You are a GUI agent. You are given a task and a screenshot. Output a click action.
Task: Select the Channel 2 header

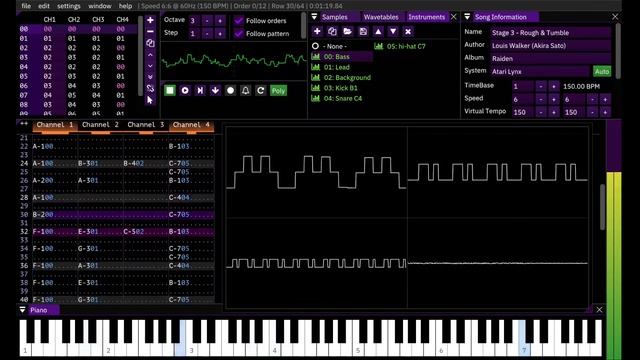pos(100,125)
